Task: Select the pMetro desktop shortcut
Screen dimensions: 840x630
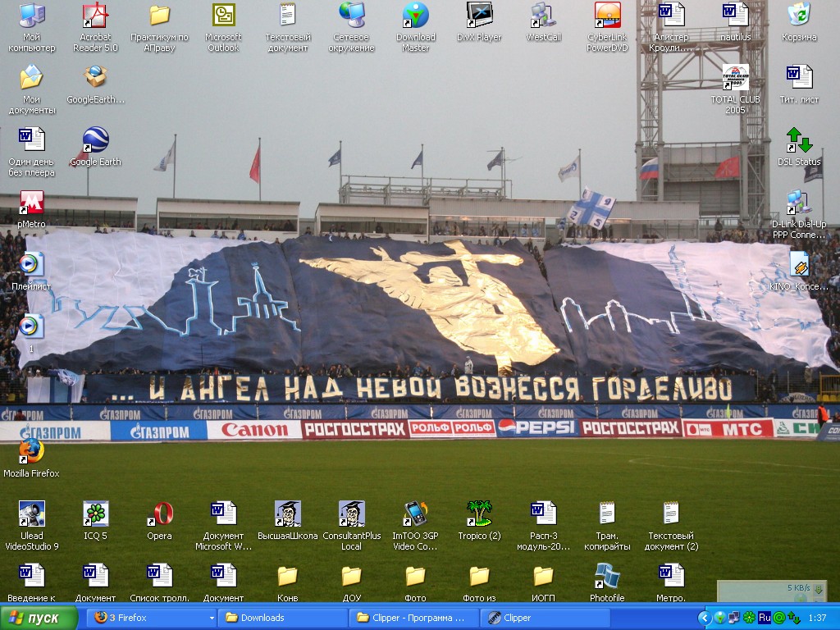Action: tap(31, 203)
